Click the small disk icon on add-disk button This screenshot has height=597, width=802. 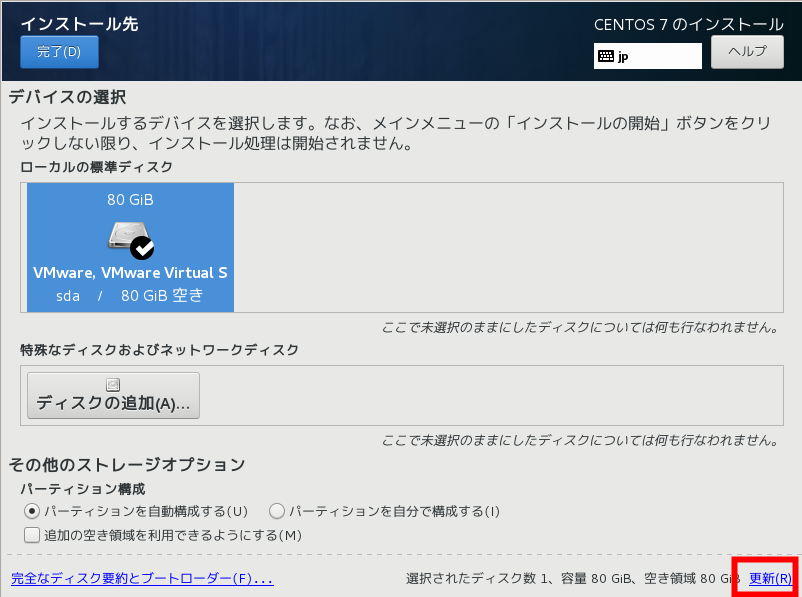point(113,385)
